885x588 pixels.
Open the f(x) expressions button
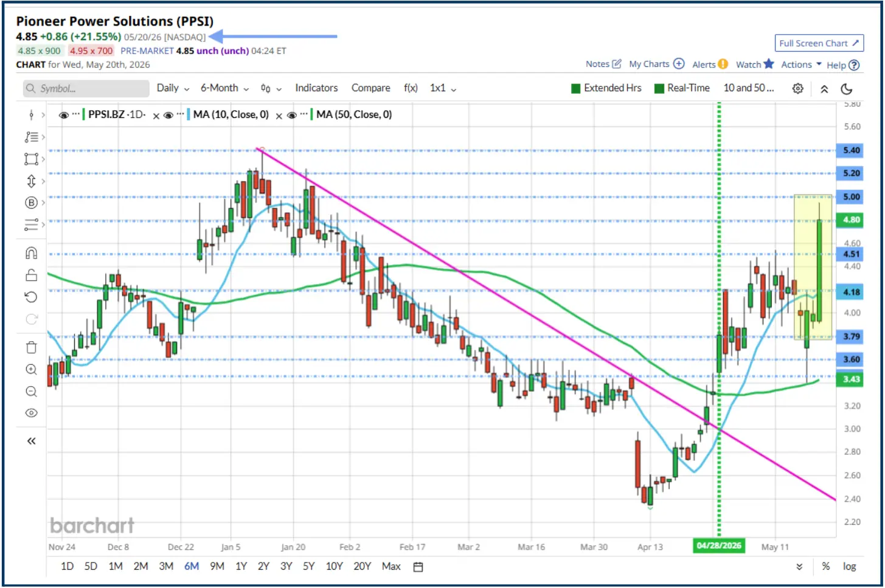411,88
